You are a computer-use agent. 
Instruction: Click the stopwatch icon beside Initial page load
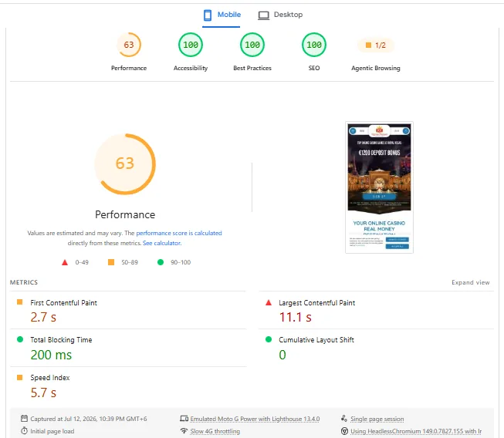pyautogui.click(x=24, y=430)
